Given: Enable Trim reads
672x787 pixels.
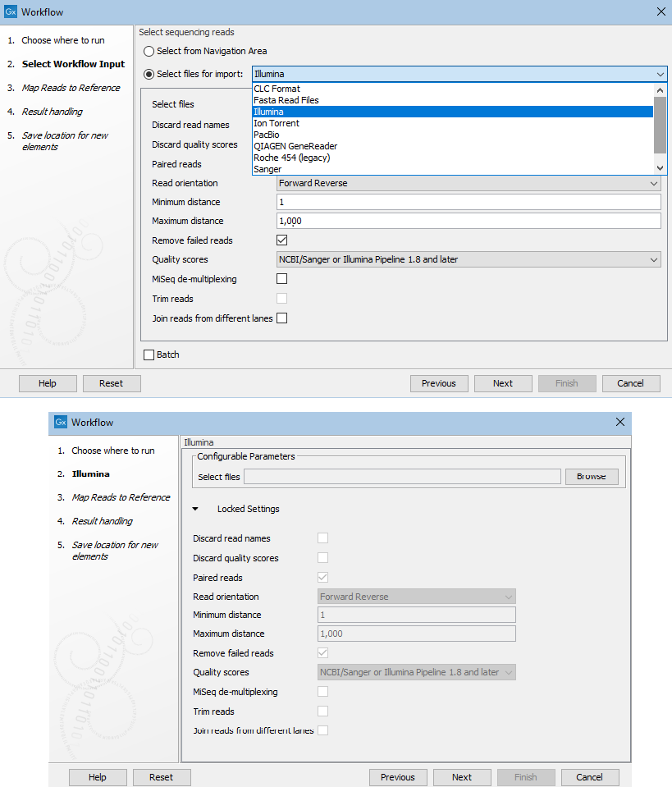Looking at the screenshot, I should 282,298.
